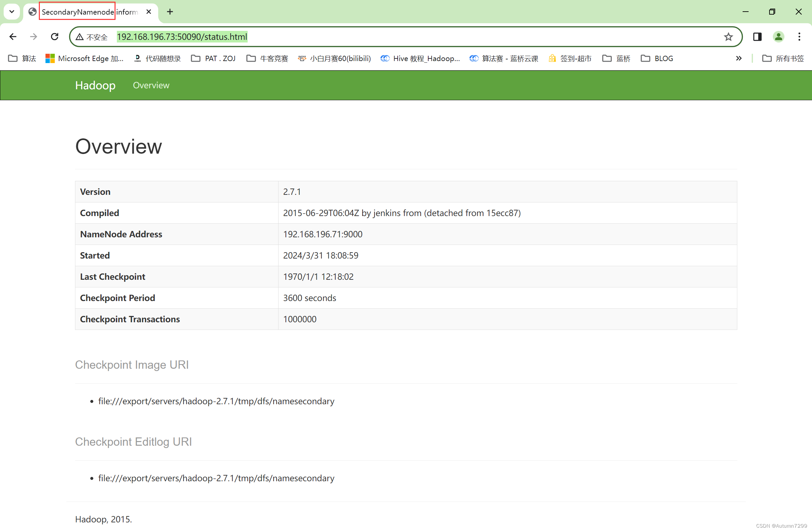Click the address bar URL
This screenshot has width=812, height=531.
(x=182, y=37)
